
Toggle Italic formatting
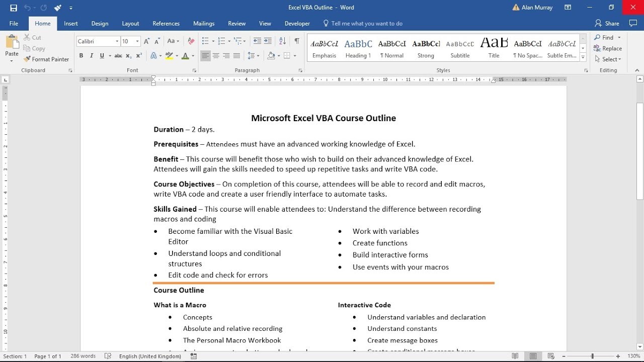(92, 56)
